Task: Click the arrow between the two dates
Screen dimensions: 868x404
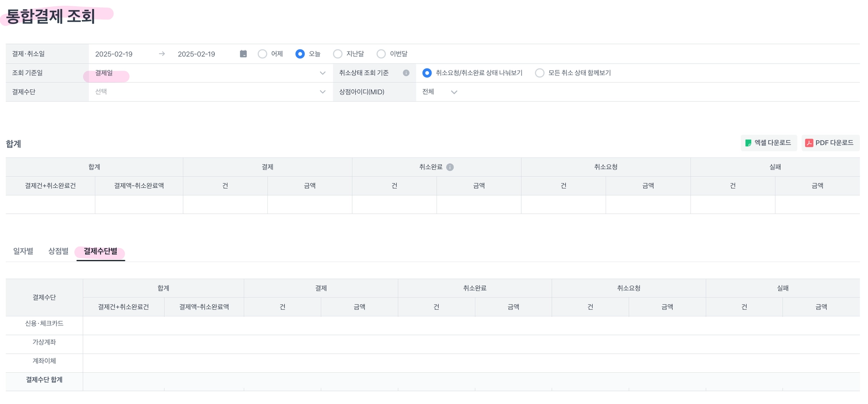Action: pos(162,54)
